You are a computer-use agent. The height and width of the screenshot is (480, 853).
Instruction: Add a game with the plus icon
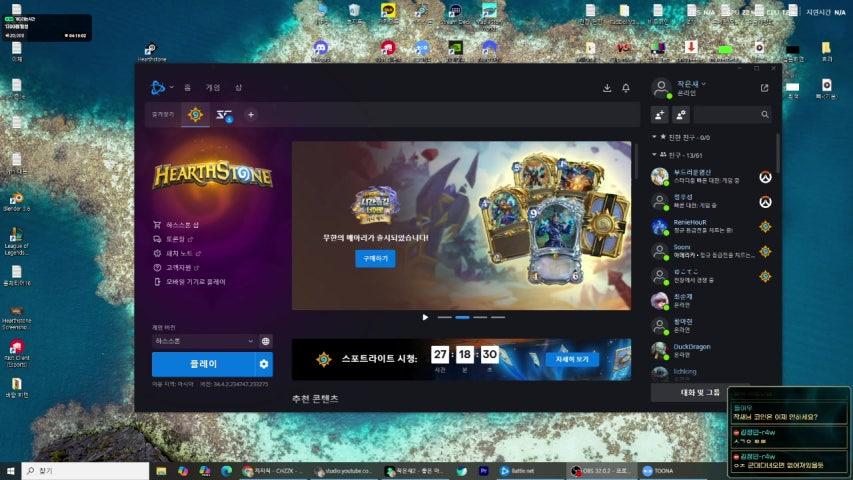[251, 115]
